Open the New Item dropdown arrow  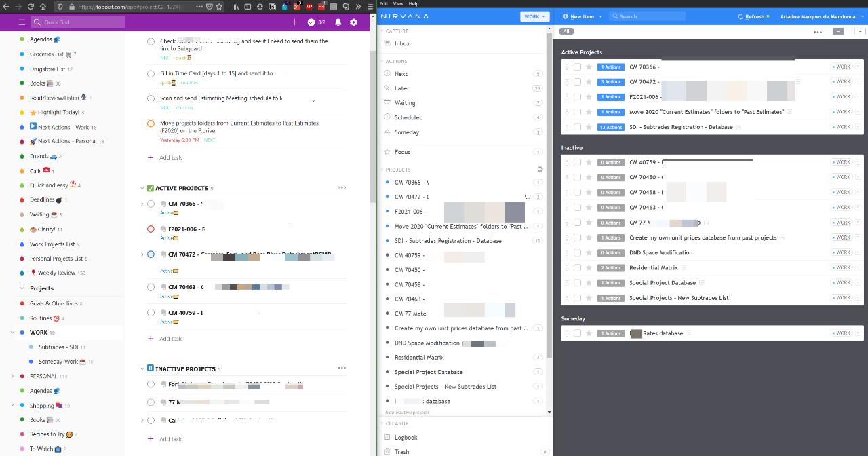(601, 16)
